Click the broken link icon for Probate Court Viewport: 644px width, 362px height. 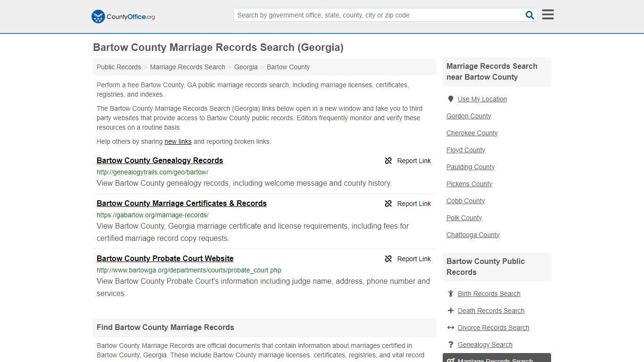pos(388,259)
